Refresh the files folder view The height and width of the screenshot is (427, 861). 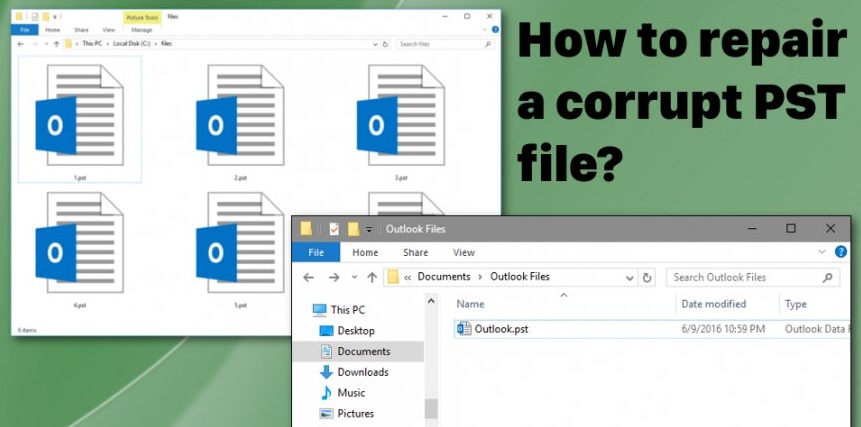[385, 44]
